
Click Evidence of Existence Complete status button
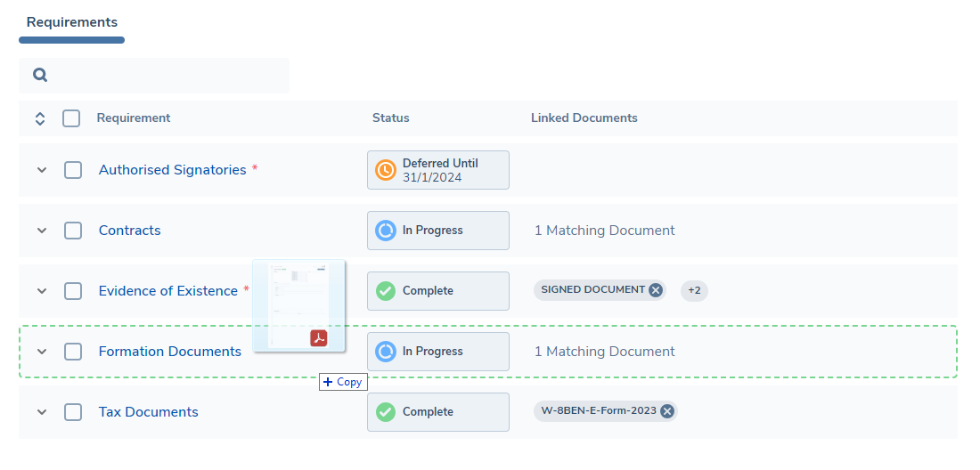438,291
